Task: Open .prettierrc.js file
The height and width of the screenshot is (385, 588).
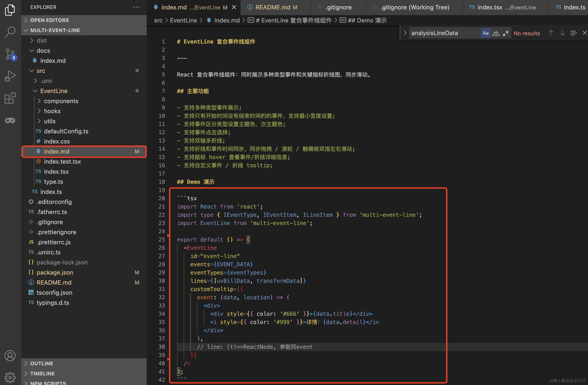Action: pyautogui.click(x=84, y=242)
